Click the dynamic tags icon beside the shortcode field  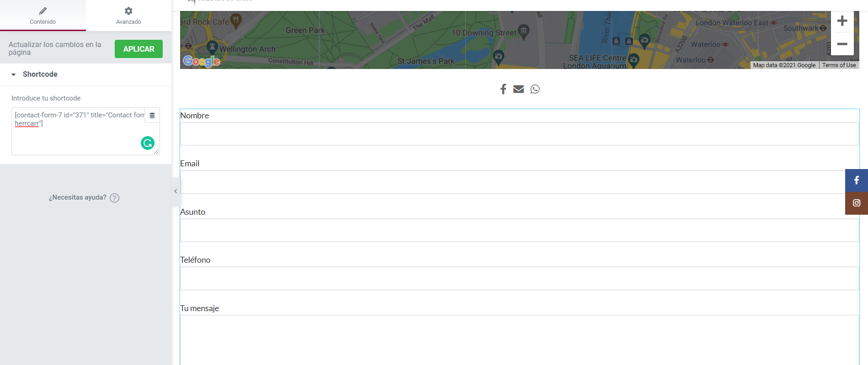152,116
